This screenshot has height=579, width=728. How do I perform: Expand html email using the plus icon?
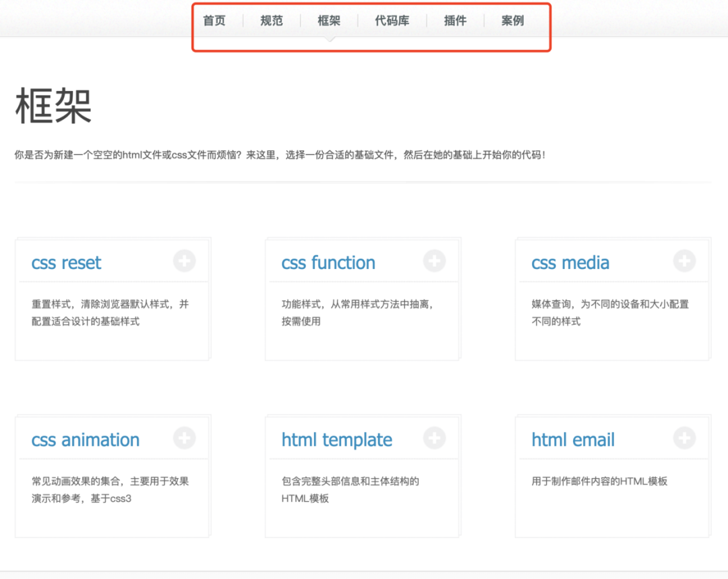(x=684, y=438)
